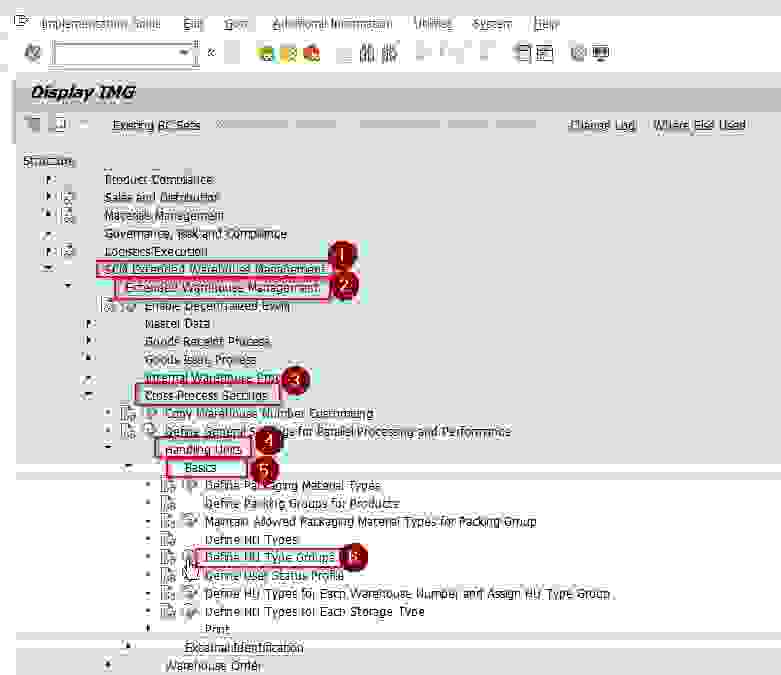Image resolution: width=781 pixels, height=675 pixels.
Task: Collapse the Handling Units node
Action: [109, 447]
